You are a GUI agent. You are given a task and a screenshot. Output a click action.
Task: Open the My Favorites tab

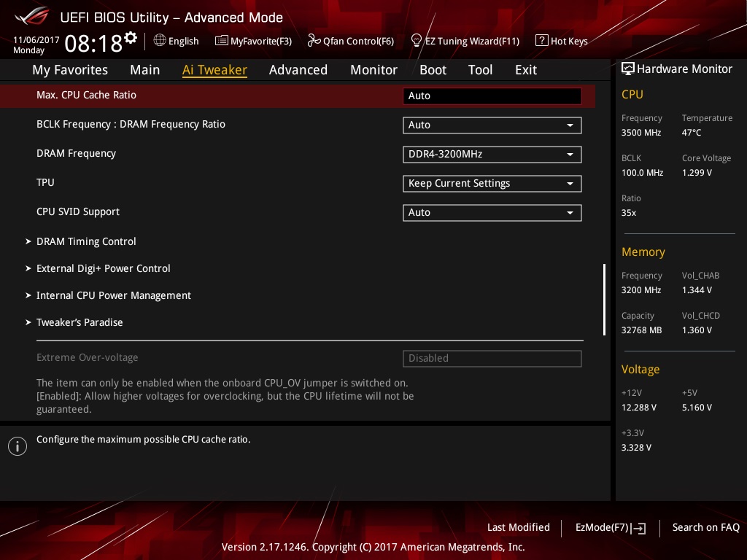(x=70, y=70)
